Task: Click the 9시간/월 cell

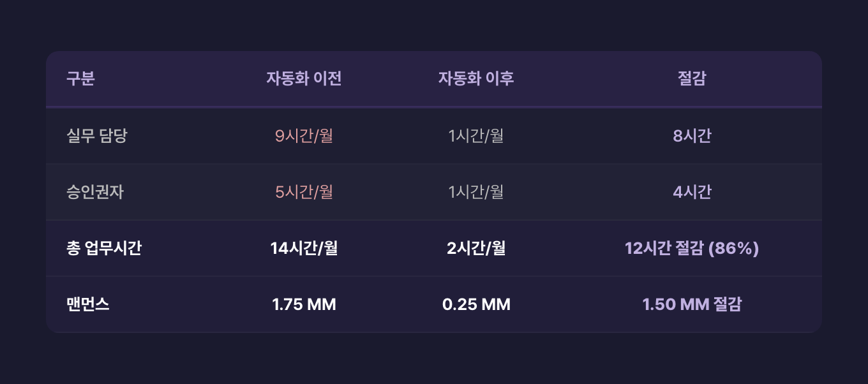Action: 304,136
